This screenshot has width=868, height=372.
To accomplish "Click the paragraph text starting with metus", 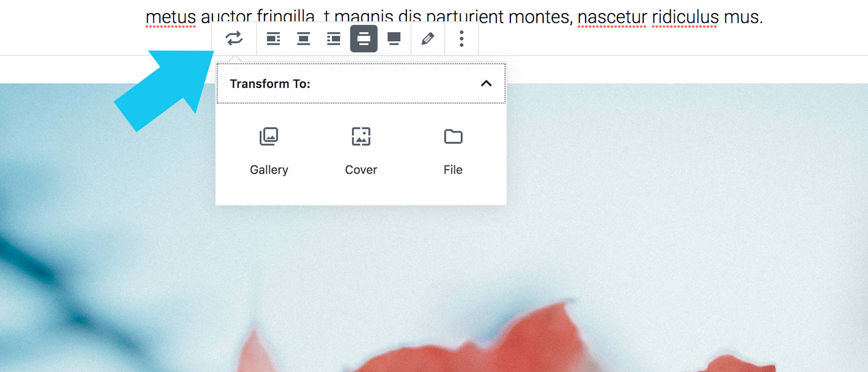I will click(454, 16).
